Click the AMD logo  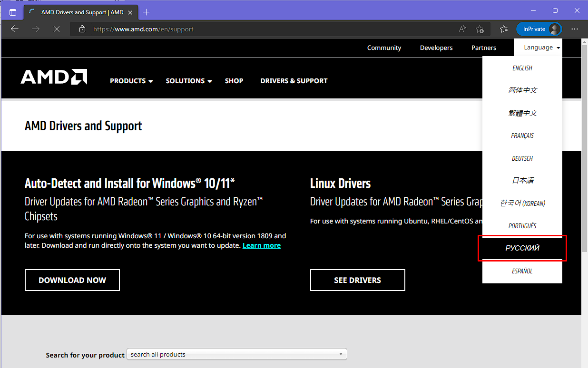54,77
